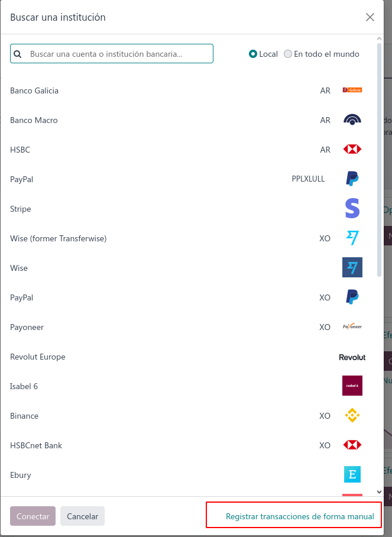Click the Cancelar button

click(83, 516)
